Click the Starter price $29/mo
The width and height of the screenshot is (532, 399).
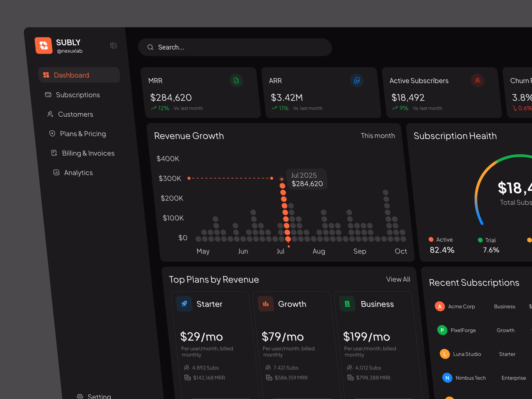[x=201, y=337]
